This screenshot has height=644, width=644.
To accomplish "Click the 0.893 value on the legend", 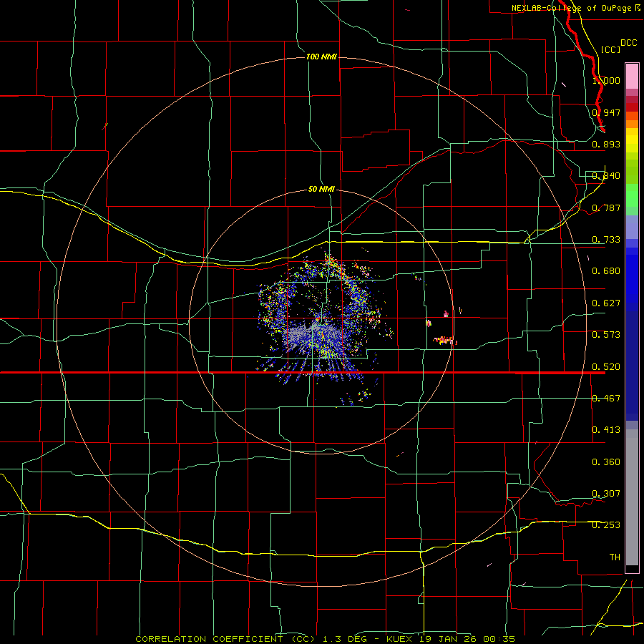I will (606, 144).
